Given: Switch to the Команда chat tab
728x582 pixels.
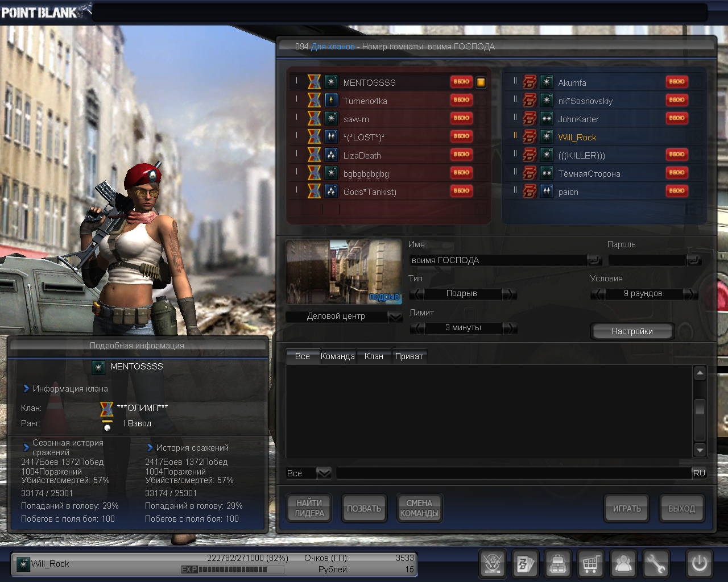Looking at the screenshot, I should click(338, 356).
